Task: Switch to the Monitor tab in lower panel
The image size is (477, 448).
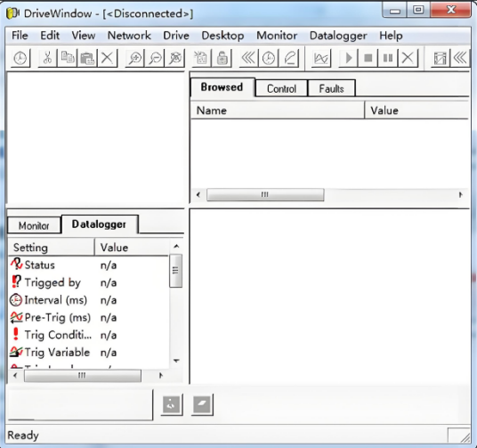Action: pyautogui.click(x=34, y=225)
